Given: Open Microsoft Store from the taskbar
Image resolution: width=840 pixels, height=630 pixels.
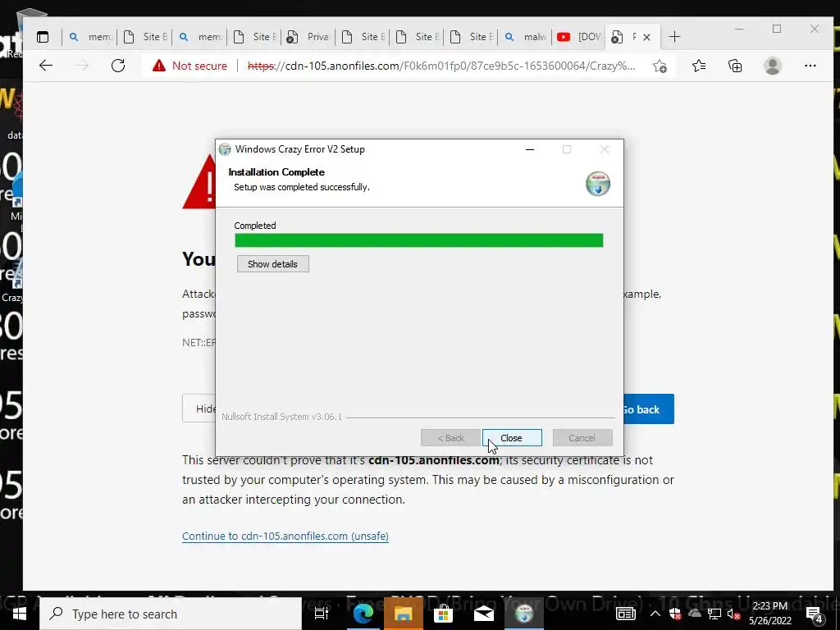Looking at the screenshot, I should [443, 614].
